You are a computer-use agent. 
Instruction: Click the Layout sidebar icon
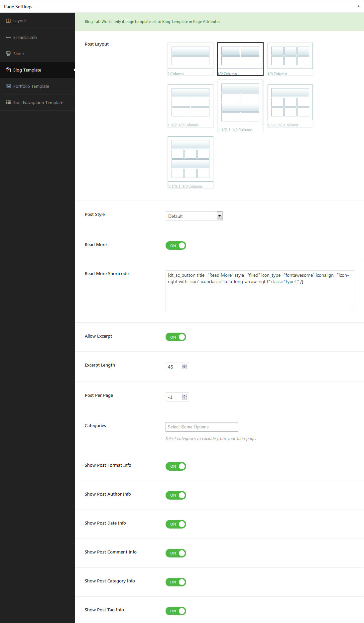pos(8,21)
